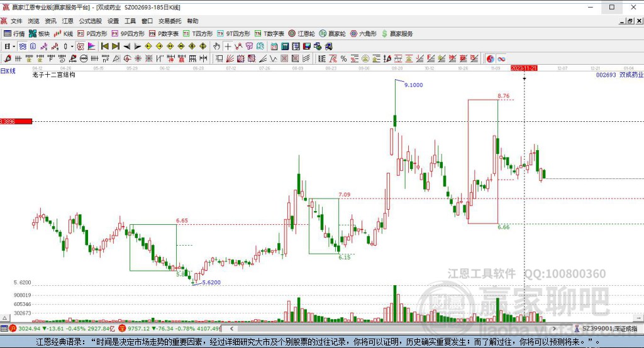Screen dimensions: 644x348
Task: Open the P数字表 tool
Action: [x=164, y=34]
